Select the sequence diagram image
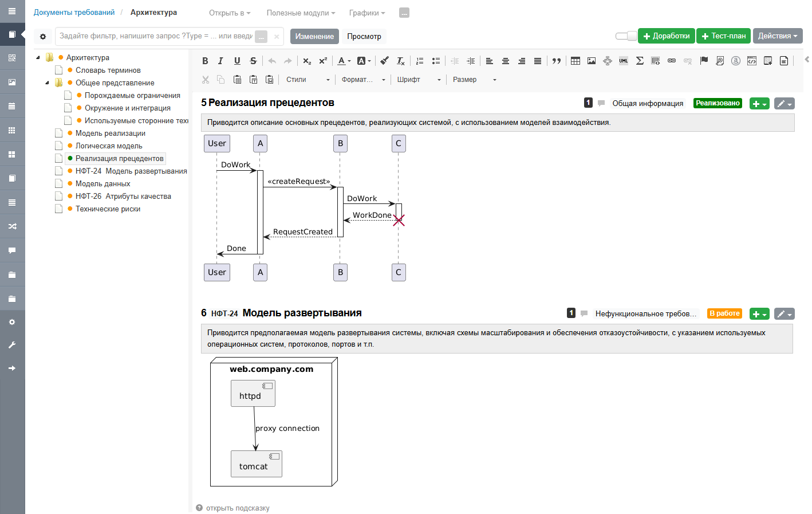Viewport: 812px width, 514px height. [305, 207]
